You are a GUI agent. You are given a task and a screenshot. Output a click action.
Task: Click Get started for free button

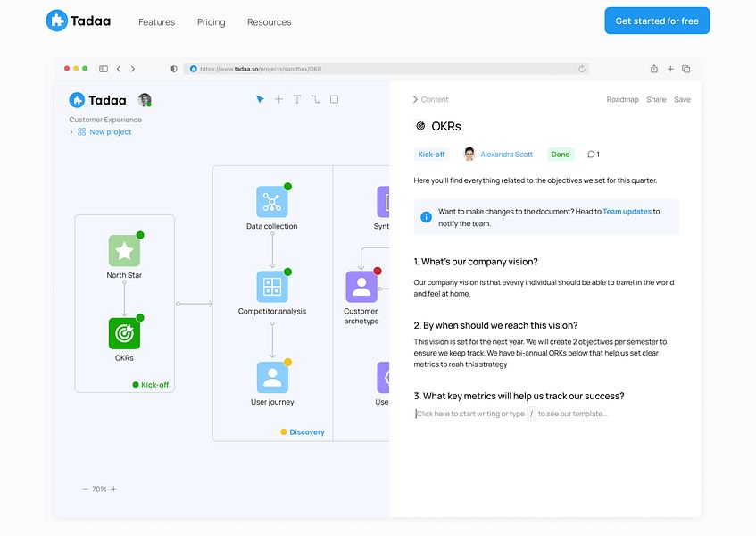point(657,21)
